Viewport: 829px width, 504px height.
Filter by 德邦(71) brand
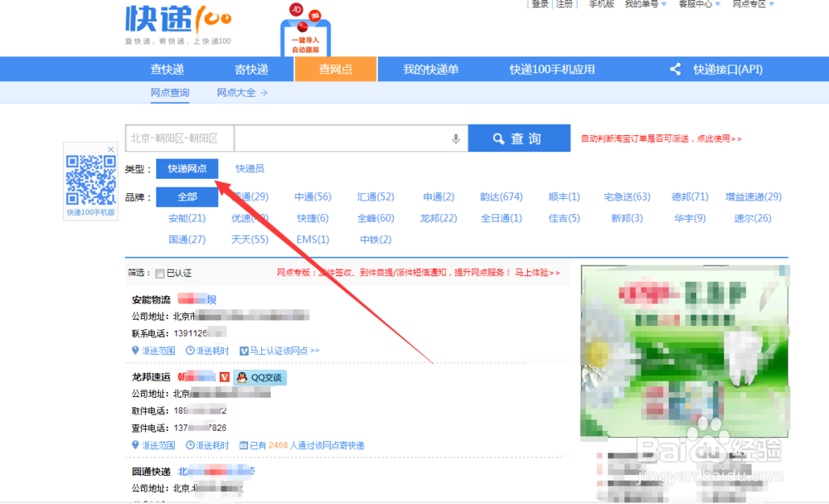tap(690, 196)
